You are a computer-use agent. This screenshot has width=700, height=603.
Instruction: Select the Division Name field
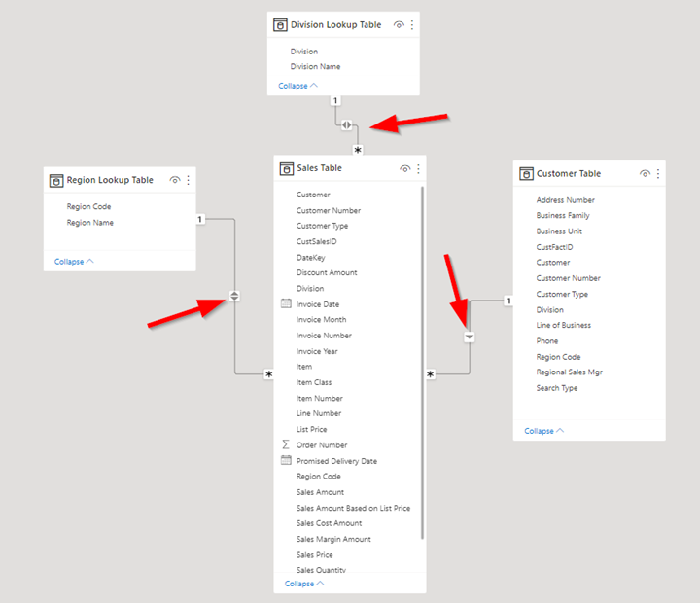[315, 66]
